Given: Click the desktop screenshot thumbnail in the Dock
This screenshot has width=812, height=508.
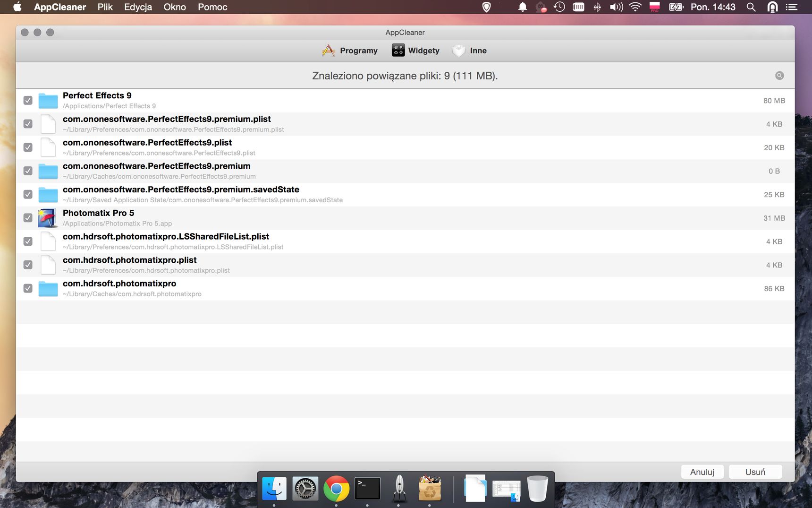Looking at the screenshot, I should (x=506, y=490).
